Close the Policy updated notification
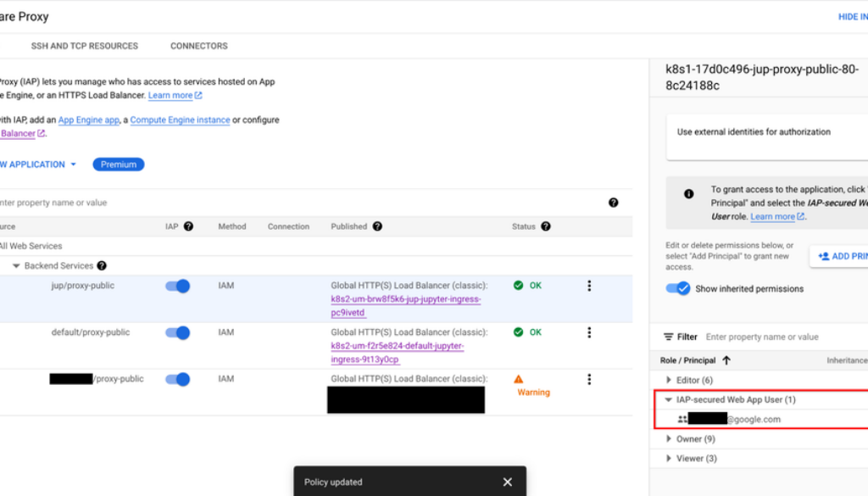This screenshot has height=496, width=868. [x=507, y=482]
